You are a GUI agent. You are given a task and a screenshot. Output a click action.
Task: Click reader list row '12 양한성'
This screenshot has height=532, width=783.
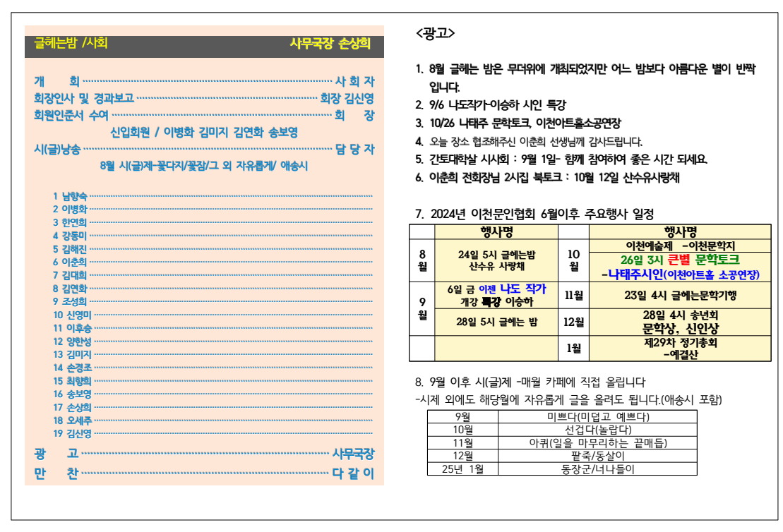point(213,341)
